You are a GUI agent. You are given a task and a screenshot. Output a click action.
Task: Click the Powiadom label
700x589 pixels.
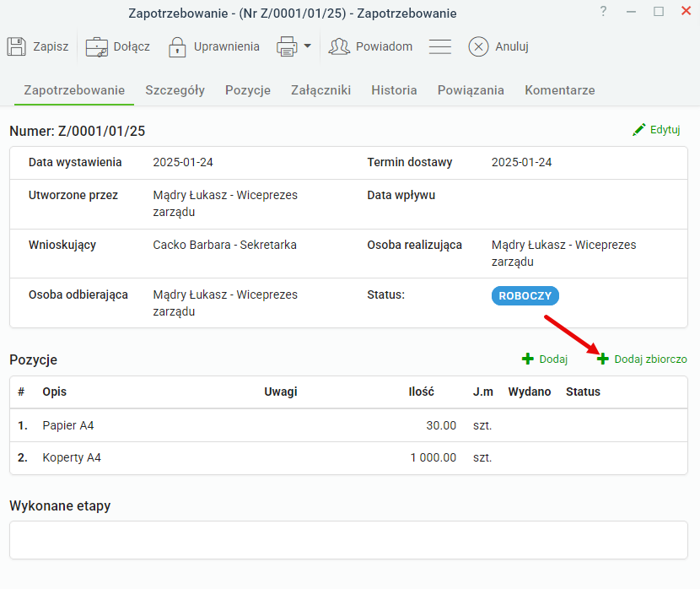[x=384, y=46]
